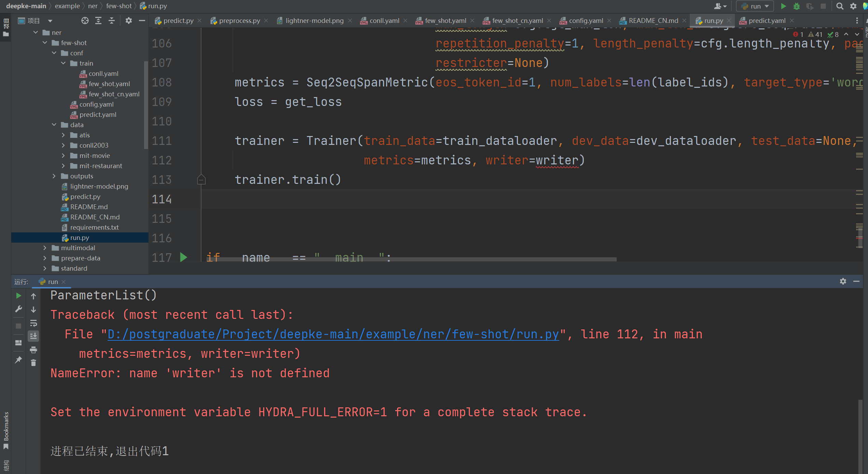Click the locate file target icon in project panel
Image resolution: width=868 pixels, height=474 pixels.
point(85,21)
